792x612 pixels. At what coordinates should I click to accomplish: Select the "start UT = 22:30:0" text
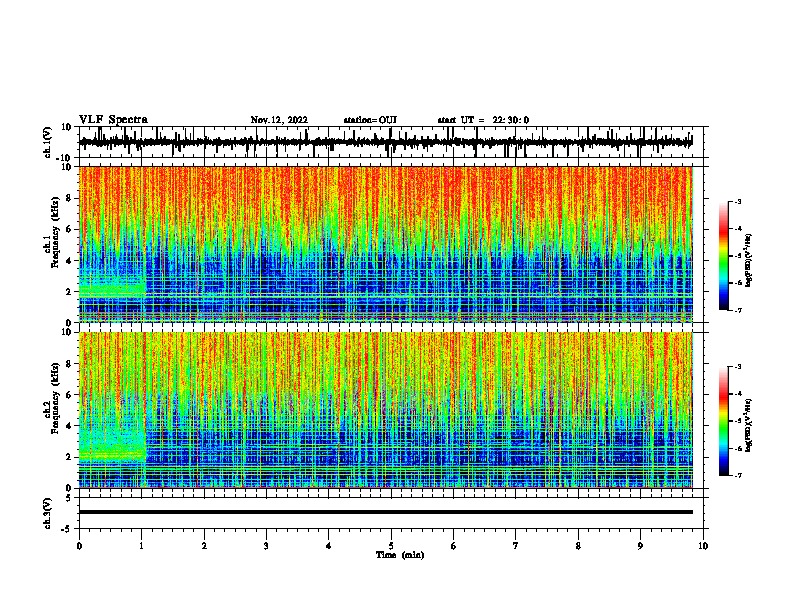[x=483, y=120]
